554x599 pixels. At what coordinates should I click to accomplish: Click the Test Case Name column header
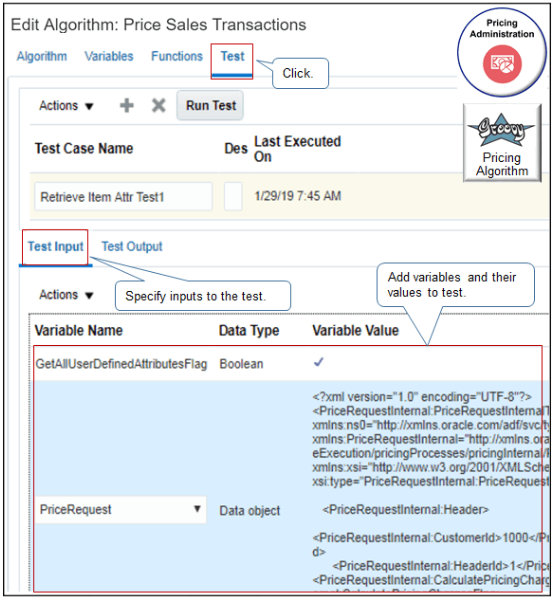coord(84,148)
